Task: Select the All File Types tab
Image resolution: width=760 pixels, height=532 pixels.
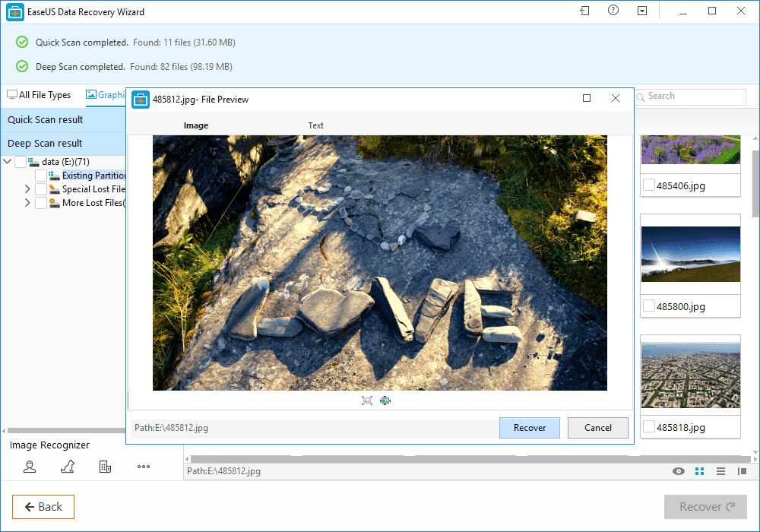Action: click(x=39, y=95)
